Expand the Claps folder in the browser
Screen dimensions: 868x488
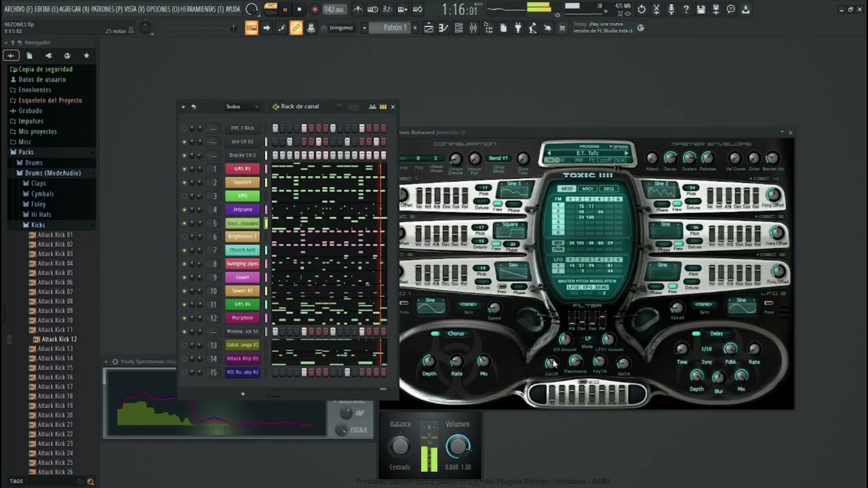pyautogui.click(x=39, y=184)
